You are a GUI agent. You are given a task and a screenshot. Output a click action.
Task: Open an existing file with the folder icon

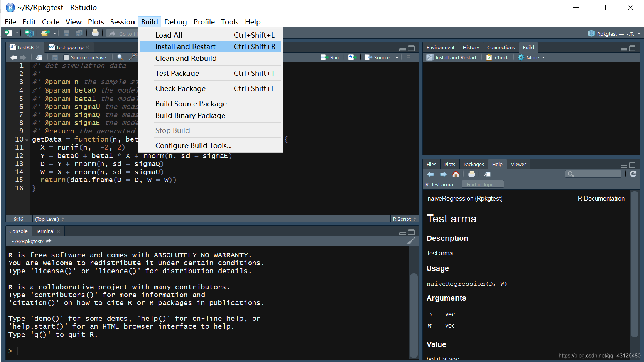[x=45, y=33]
